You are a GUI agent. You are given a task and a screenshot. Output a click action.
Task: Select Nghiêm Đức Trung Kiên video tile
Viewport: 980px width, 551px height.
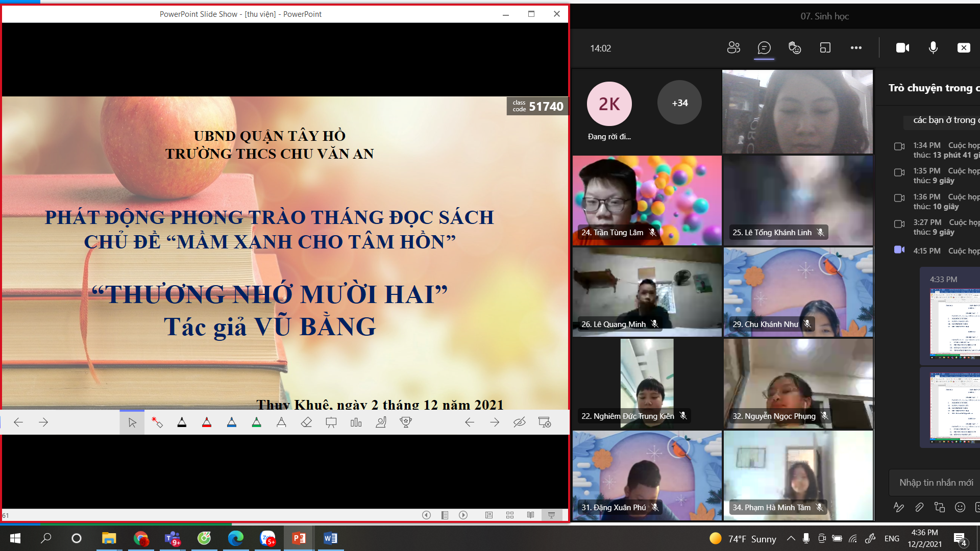click(647, 384)
